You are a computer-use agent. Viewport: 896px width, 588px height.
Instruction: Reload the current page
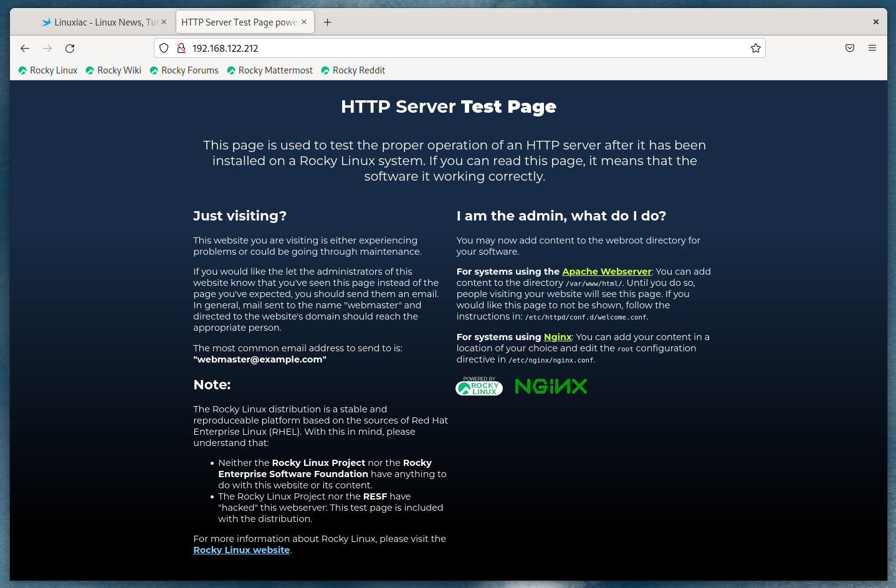click(70, 48)
